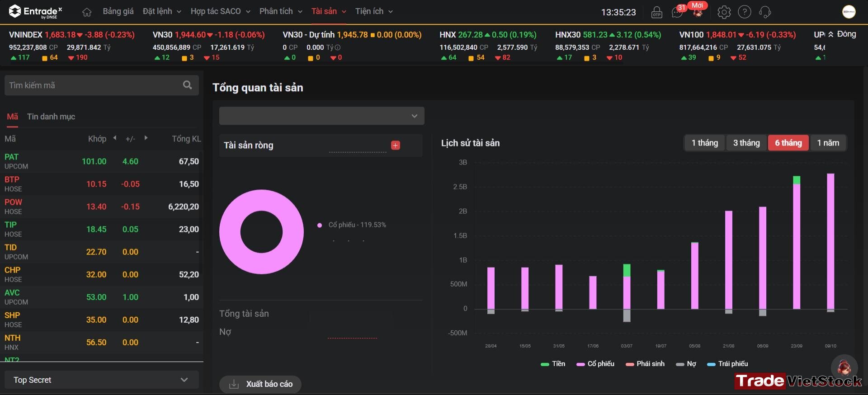Toggle the Nợ legend series
The width and height of the screenshot is (868, 395).
tap(686, 364)
